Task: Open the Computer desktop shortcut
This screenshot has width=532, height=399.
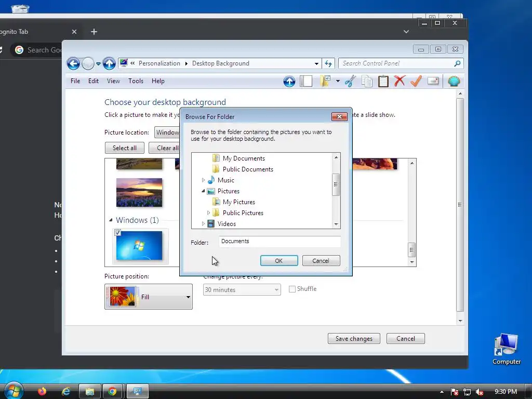Action: (506, 349)
